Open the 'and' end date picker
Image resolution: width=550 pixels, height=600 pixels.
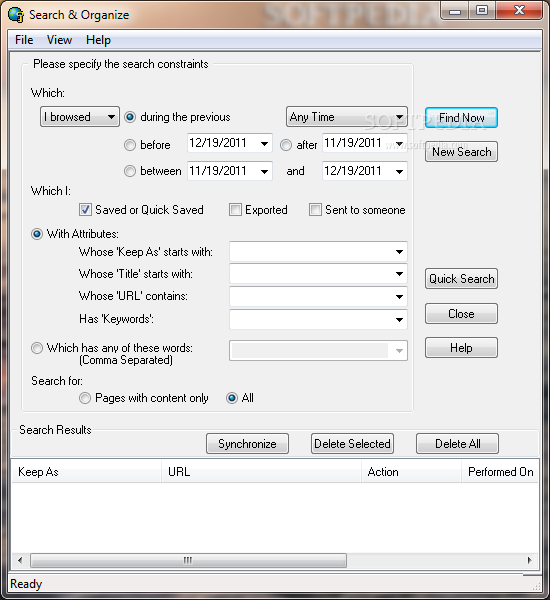[399, 171]
